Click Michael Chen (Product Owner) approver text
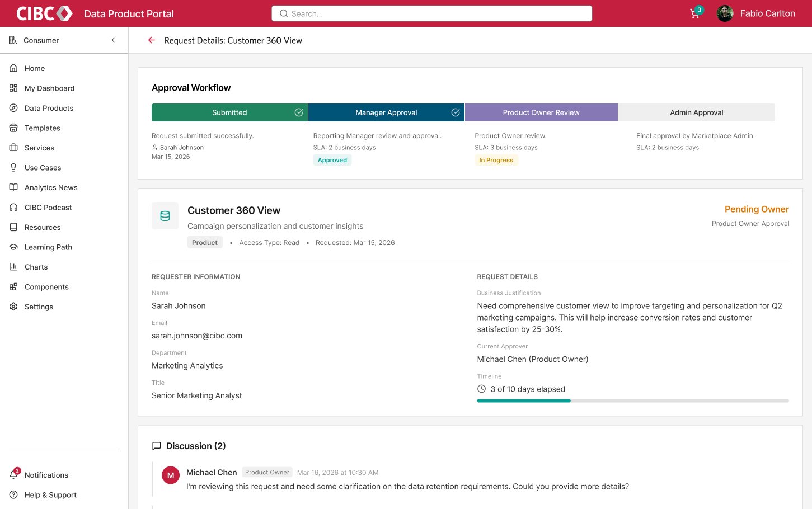Image resolution: width=812 pixels, height=509 pixels. coord(533,359)
